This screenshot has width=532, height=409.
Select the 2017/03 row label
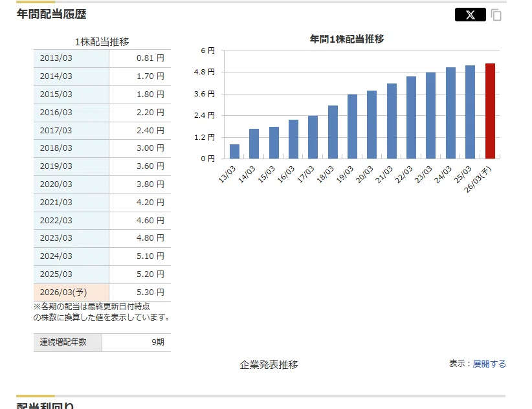coord(56,130)
